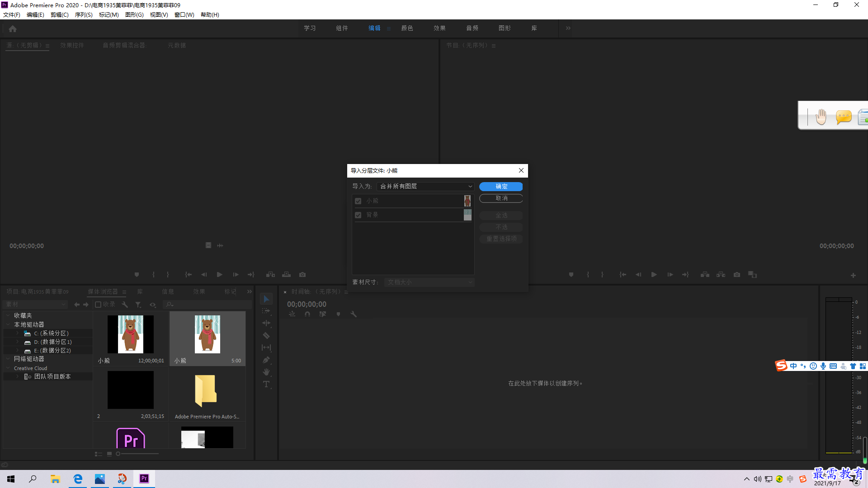The height and width of the screenshot is (488, 868).
Task: Open the 序列(S) menu
Action: point(84,15)
